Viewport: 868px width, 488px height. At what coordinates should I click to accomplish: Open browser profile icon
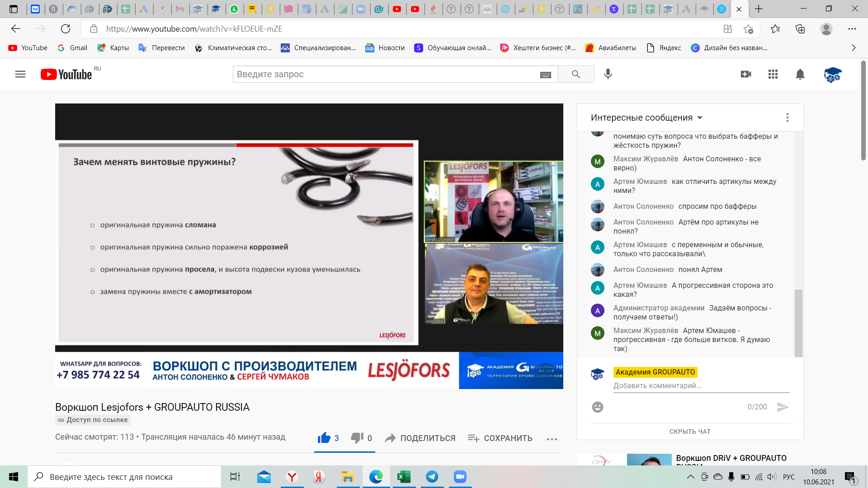(826, 29)
